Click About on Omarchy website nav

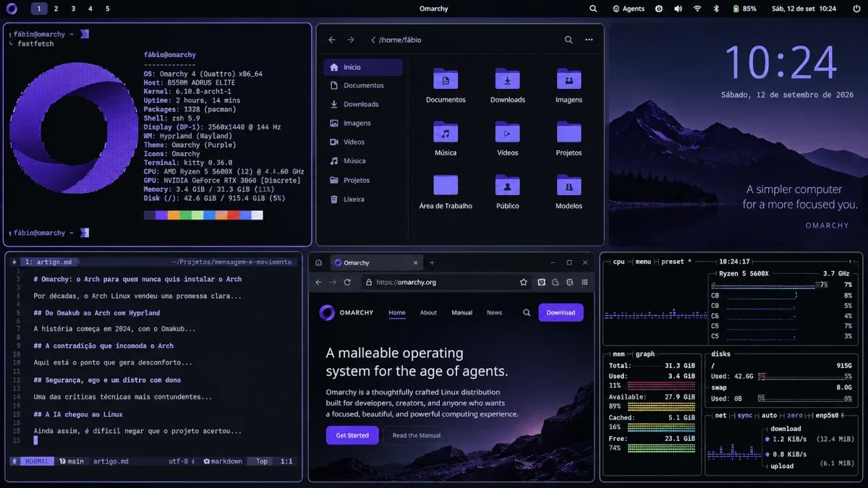pyautogui.click(x=429, y=312)
